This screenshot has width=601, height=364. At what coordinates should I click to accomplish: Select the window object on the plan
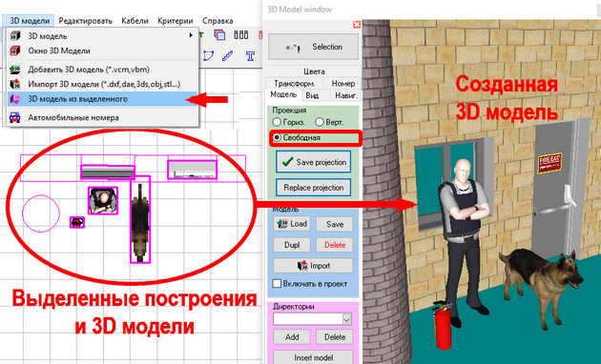click(x=108, y=172)
